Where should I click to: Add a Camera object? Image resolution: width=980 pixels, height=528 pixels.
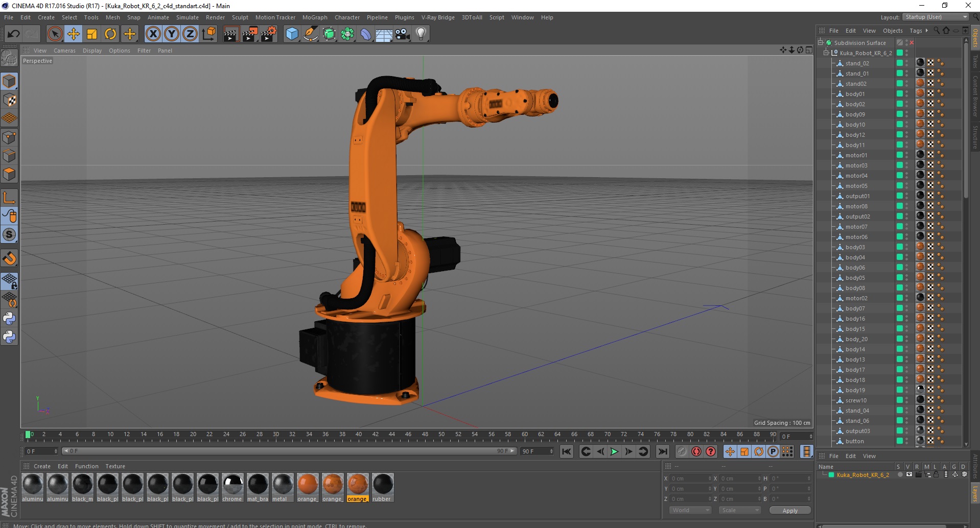click(x=403, y=34)
